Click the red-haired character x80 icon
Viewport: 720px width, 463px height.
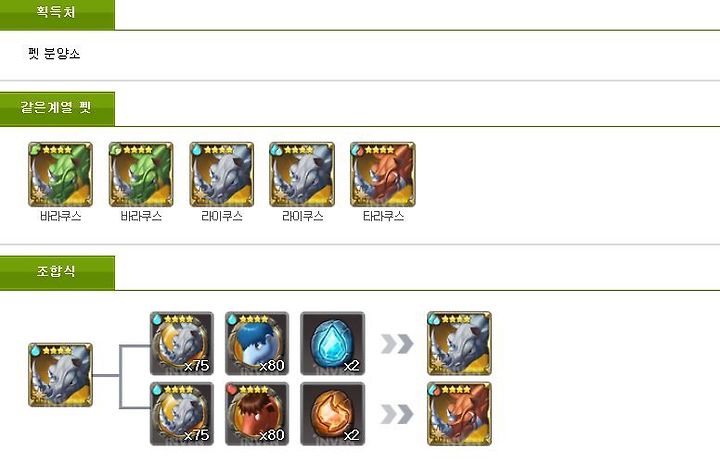(x=257, y=414)
